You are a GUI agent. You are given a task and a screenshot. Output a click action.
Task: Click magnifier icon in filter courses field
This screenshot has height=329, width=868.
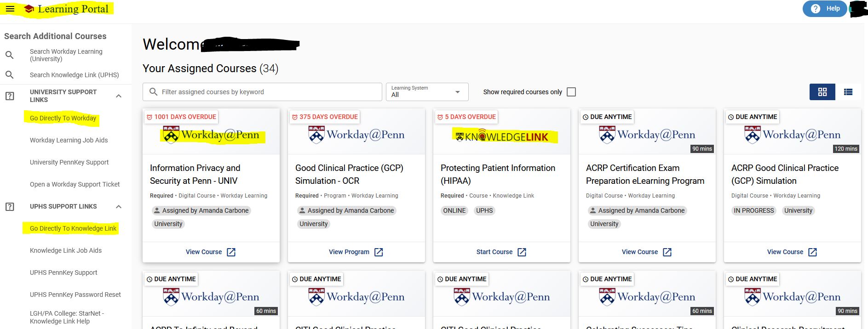(x=154, y=92)
